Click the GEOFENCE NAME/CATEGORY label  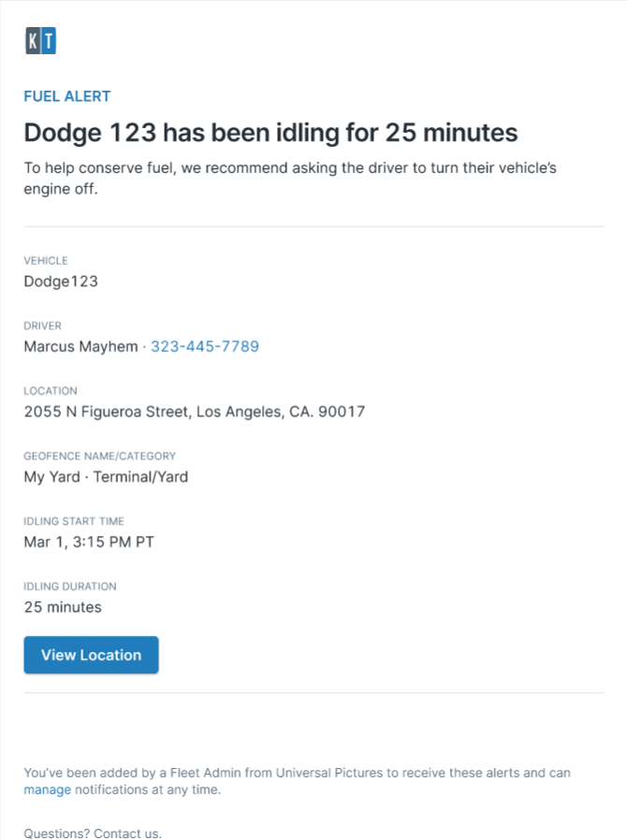[100, 456]
